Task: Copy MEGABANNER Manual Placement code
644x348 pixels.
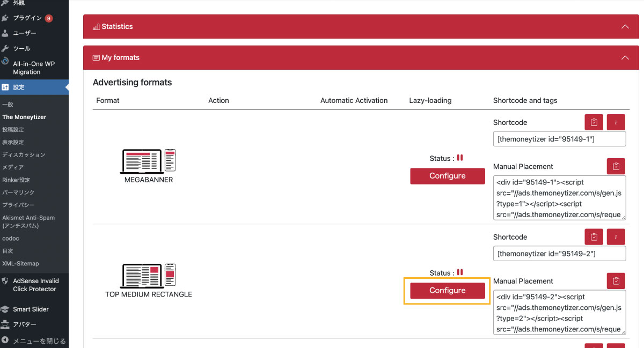Action: [x=616, y=166]
